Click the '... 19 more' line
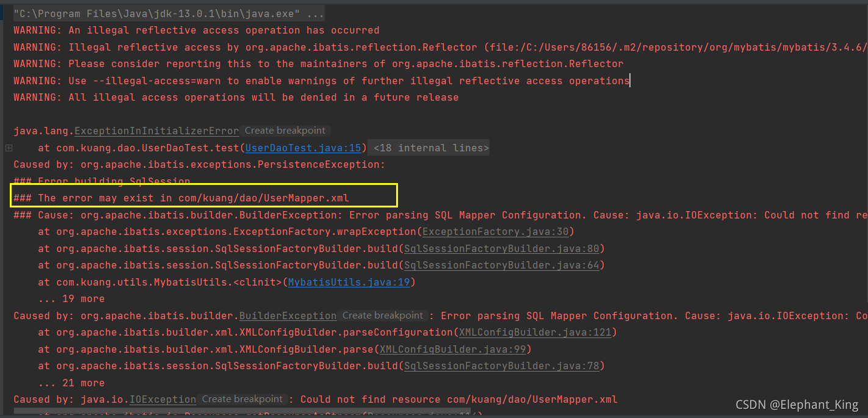Viewport: 868px width, 418px height. coord(71,299)
